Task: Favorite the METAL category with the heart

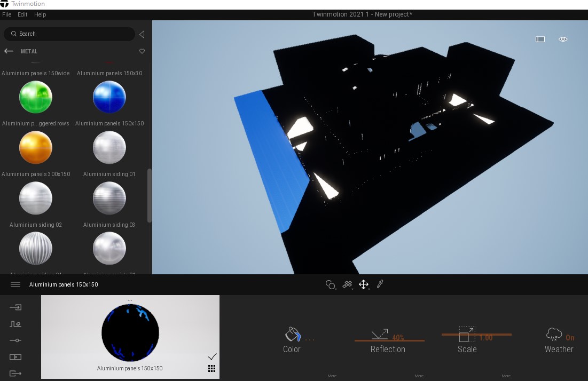Action: point(142,51)
